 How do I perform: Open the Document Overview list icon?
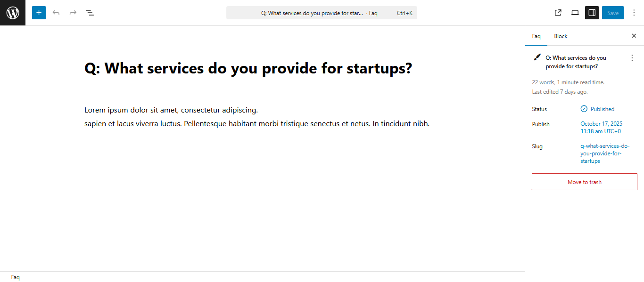(x=90, y=13)
